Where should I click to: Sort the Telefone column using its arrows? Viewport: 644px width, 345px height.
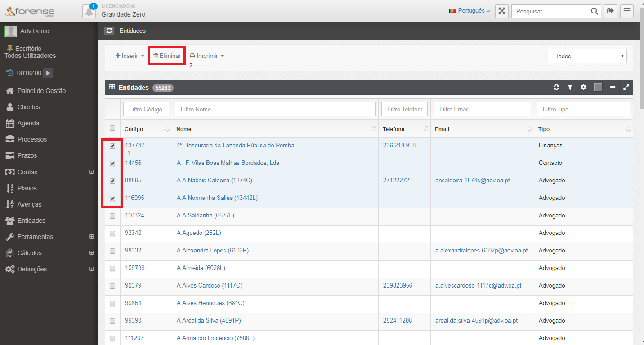(426, 129)
